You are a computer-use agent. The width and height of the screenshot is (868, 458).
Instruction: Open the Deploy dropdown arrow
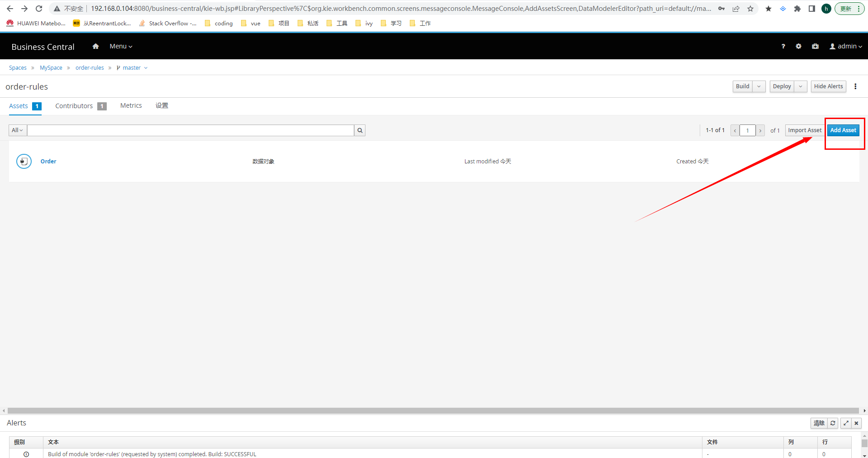click(800, 86)
